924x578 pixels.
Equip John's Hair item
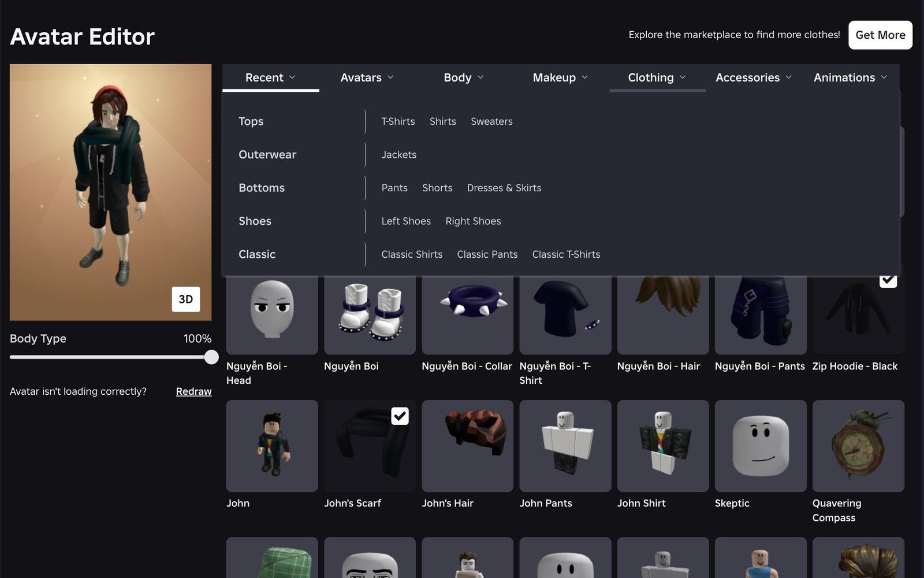pyautogui.click(x=467, y=446)
